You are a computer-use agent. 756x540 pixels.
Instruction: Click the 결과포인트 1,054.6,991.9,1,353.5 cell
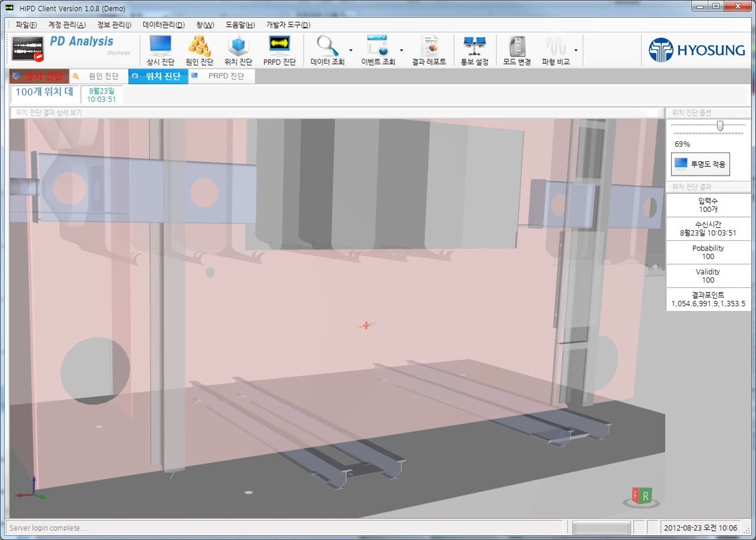pyautogui.click(x=708, y=299)
